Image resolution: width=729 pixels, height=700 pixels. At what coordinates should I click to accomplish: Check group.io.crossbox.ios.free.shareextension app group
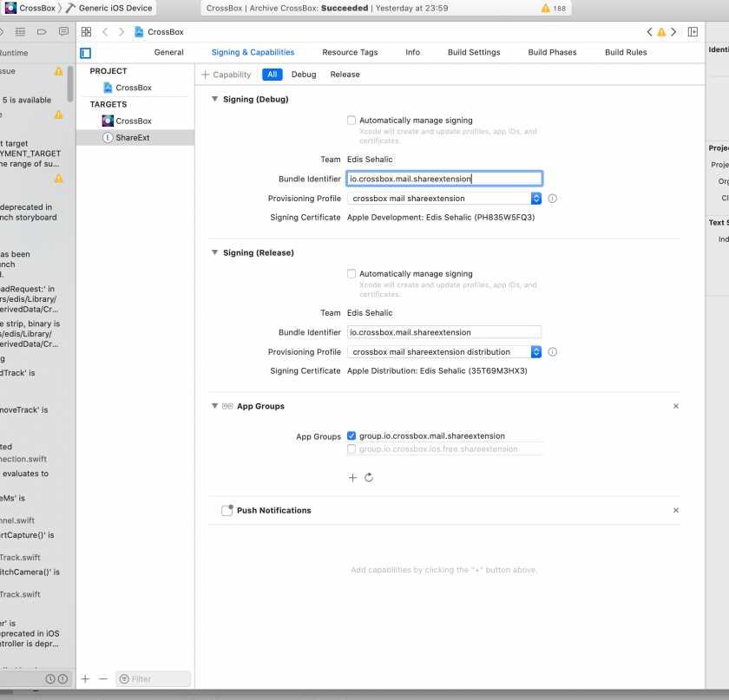[351, 449]
